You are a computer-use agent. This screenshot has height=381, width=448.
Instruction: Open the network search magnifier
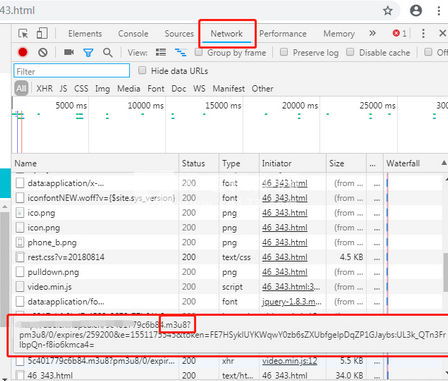108,52
